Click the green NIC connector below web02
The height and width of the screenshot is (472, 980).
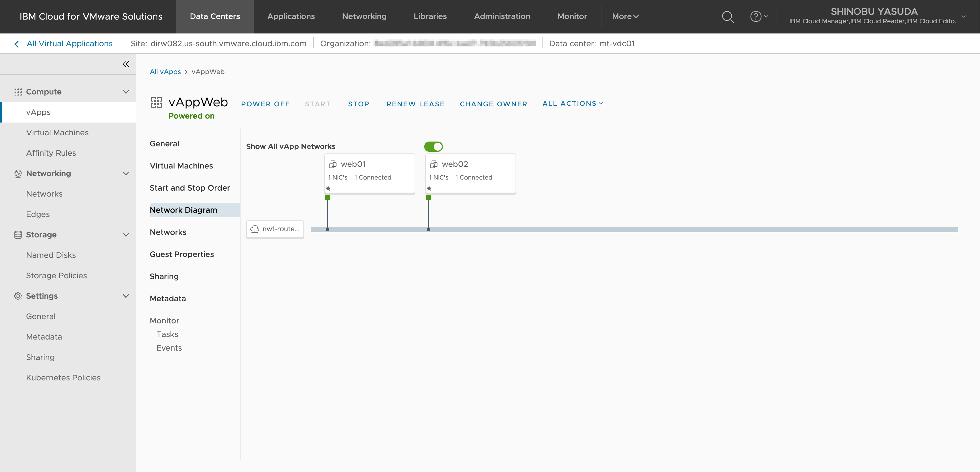(428, 197)
